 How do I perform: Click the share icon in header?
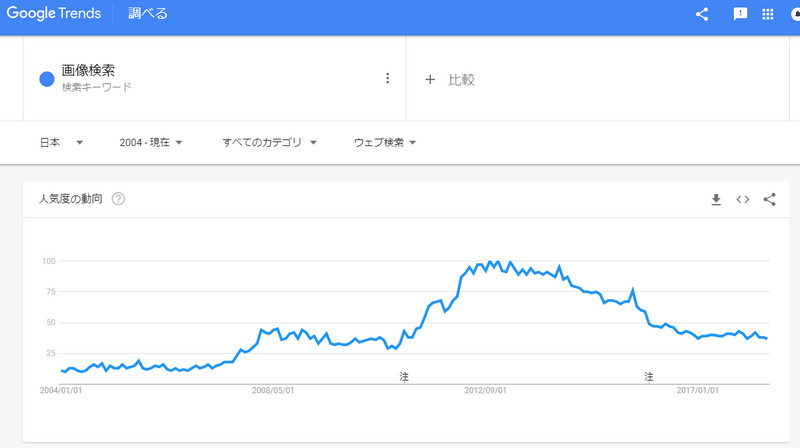[702, 14]
